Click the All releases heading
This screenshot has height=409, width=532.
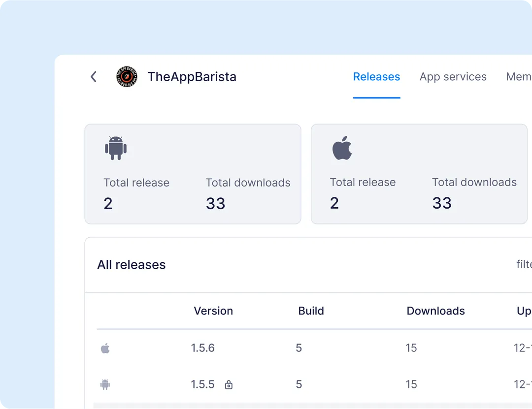point(132,264)
